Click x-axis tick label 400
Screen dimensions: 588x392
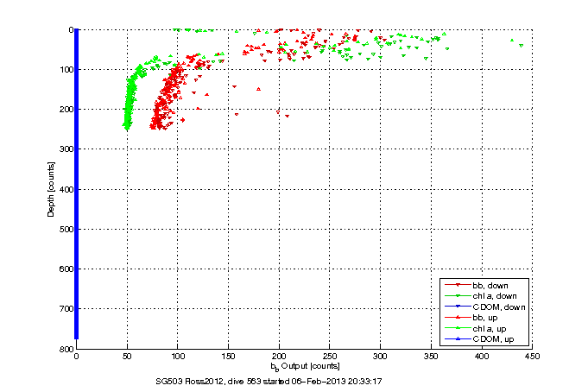pos(482,356)
